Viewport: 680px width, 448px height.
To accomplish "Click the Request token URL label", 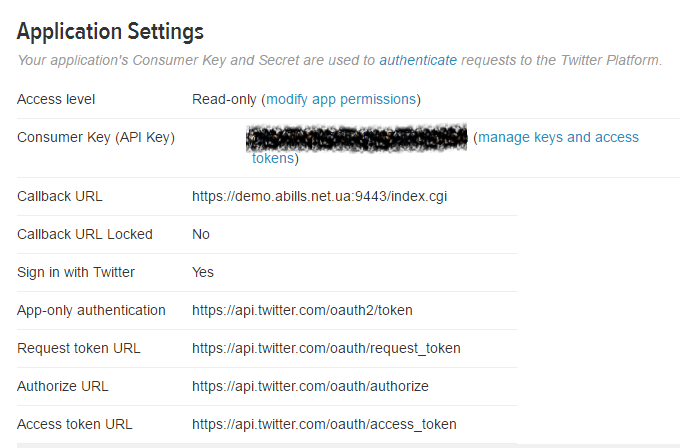I will [x=78, y=348].
